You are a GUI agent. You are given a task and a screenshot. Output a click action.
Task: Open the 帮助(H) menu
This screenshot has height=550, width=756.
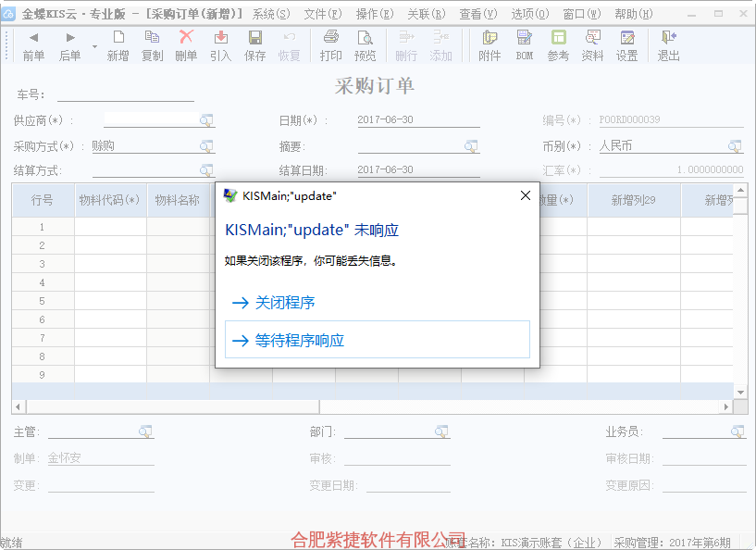[633, 14]
